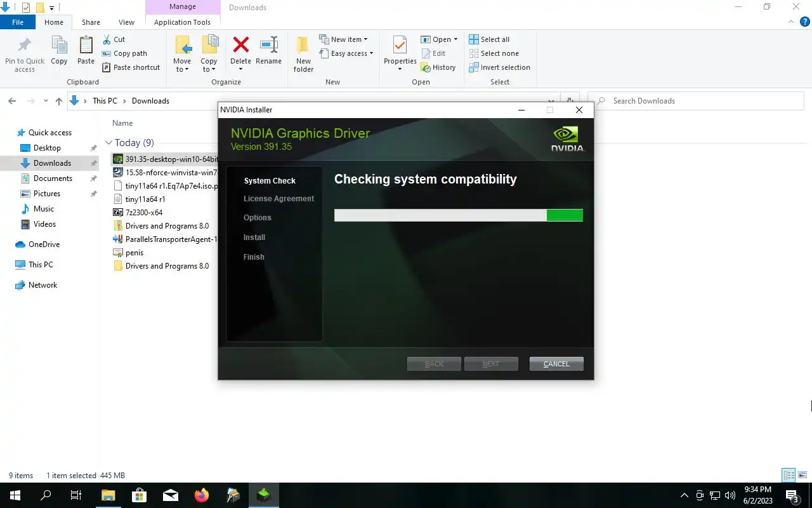Switch to the View ribbon tab
This screenshot has height=508, width=812.
(x=126, y=22)
